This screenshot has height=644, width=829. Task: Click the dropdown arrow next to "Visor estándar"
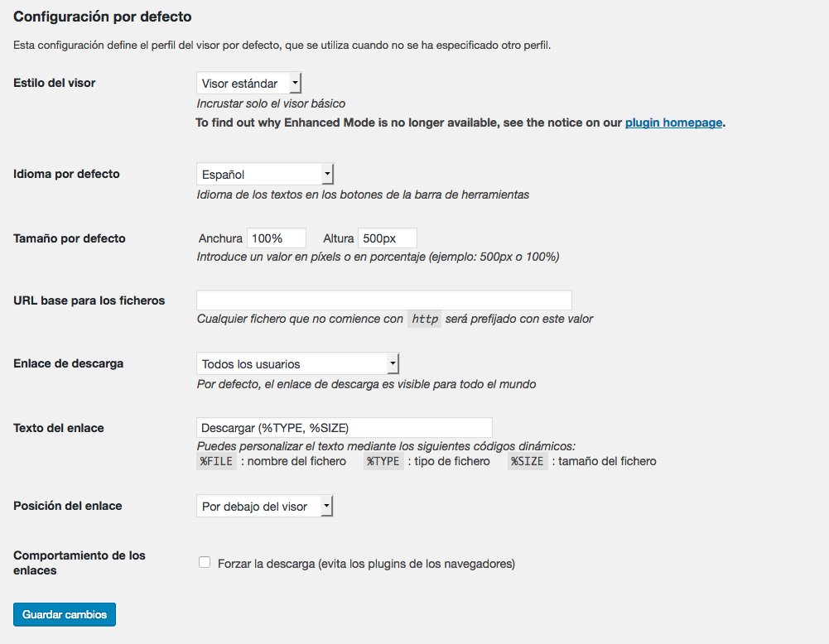[295, 83]
